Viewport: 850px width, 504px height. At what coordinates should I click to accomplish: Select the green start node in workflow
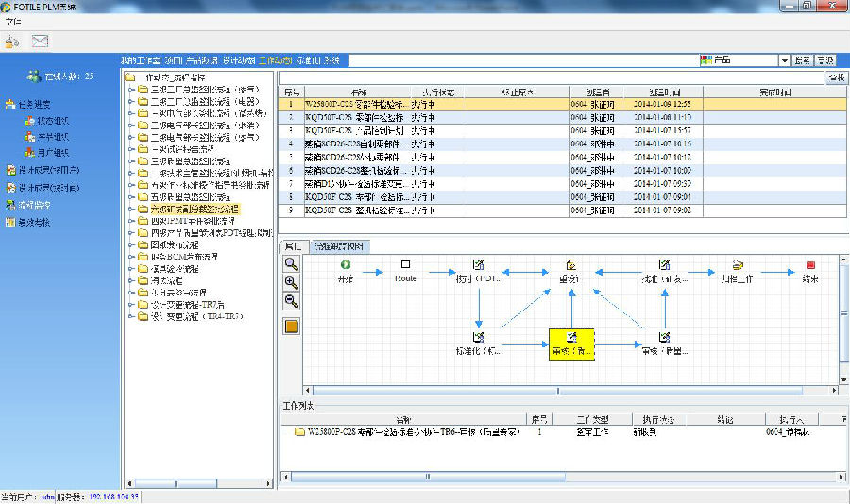coord(346,265)
